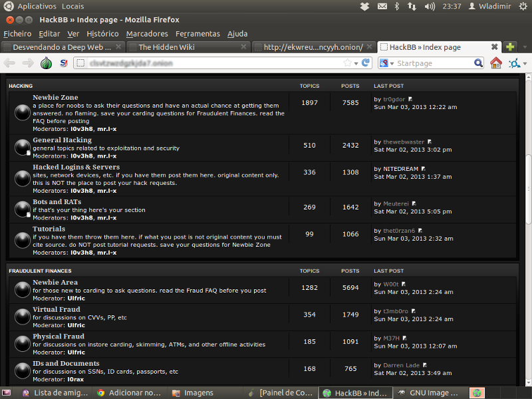This screenshot has width=532, height=399.
Task: Click the Bluetooth indicator icon
Action: (397, 6)
